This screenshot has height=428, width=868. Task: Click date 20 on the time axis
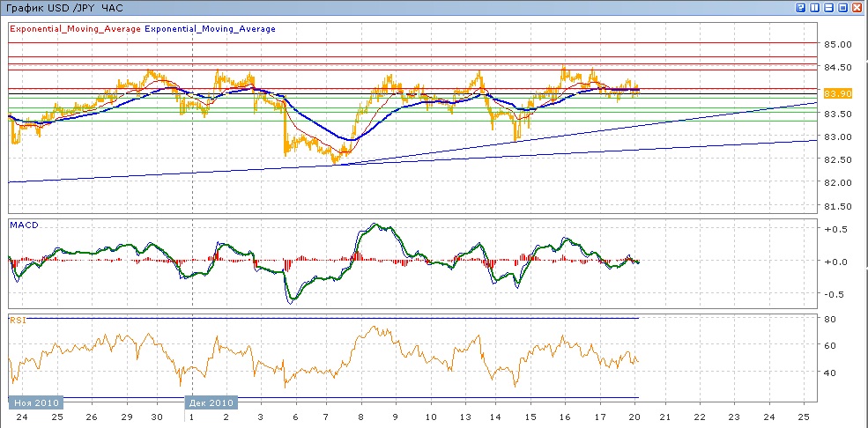634,417
